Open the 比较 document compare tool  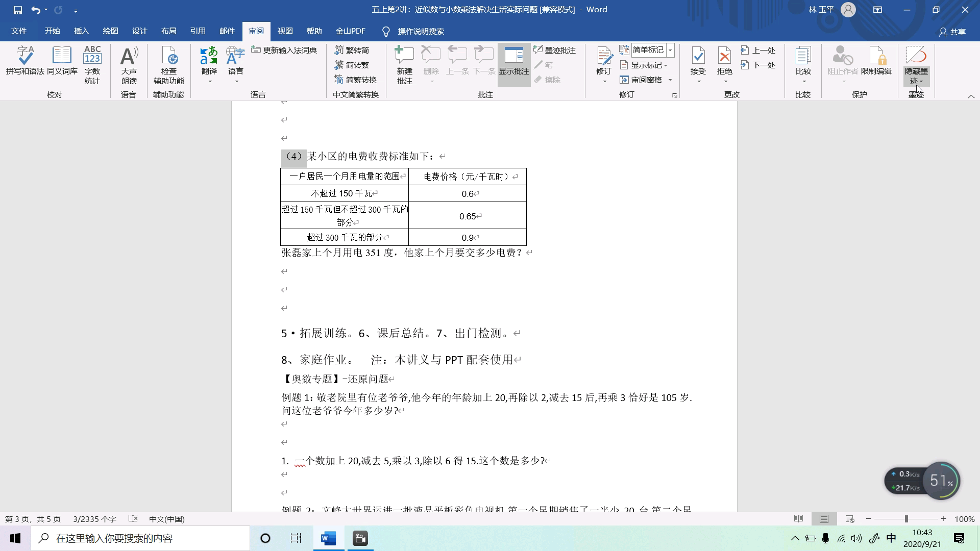tap(803, 62)
